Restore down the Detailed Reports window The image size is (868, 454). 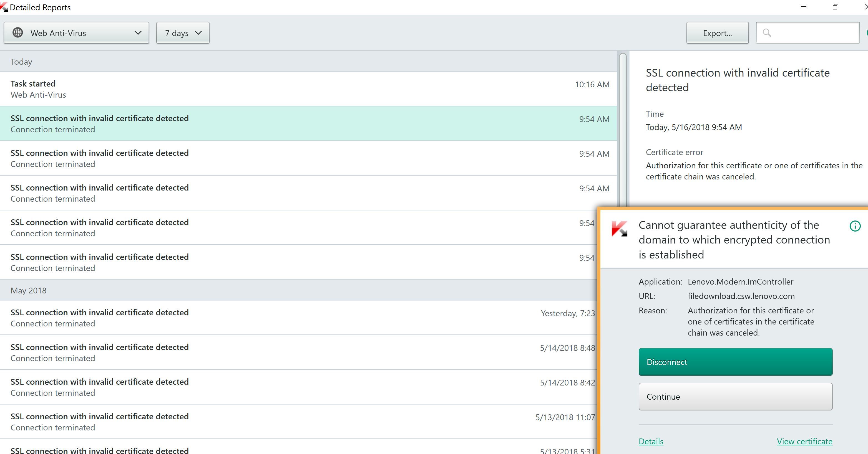click(x=835, y=7)
